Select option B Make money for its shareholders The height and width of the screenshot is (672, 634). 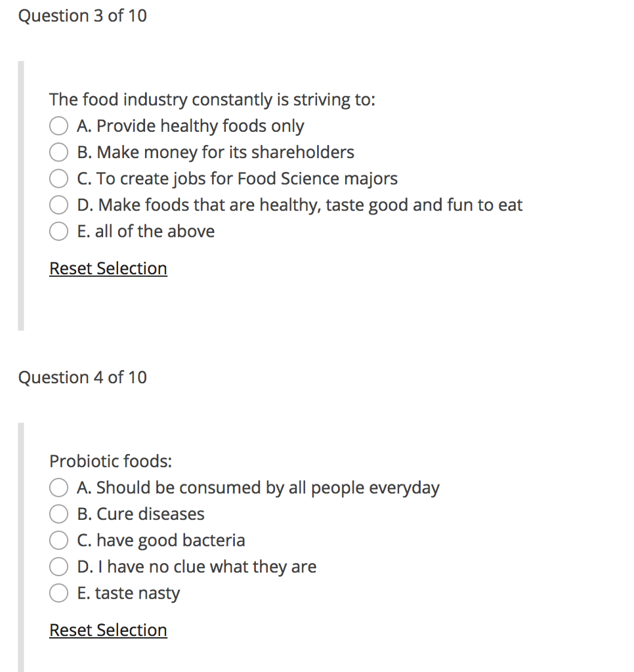(x=58, y=152)
